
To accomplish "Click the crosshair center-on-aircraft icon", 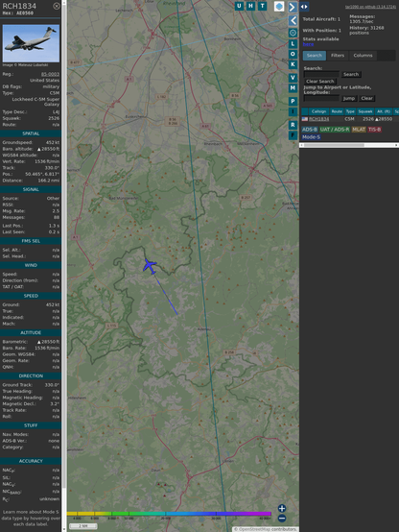I will 293,33.
